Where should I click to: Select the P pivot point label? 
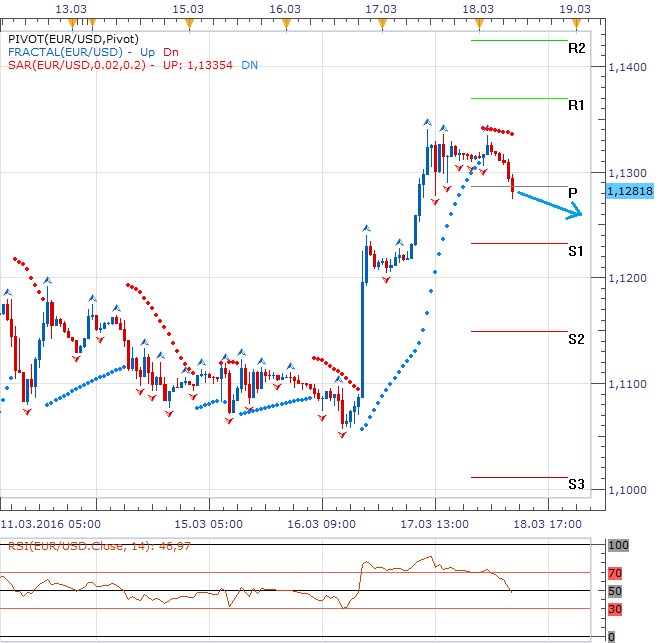[573, 192]
